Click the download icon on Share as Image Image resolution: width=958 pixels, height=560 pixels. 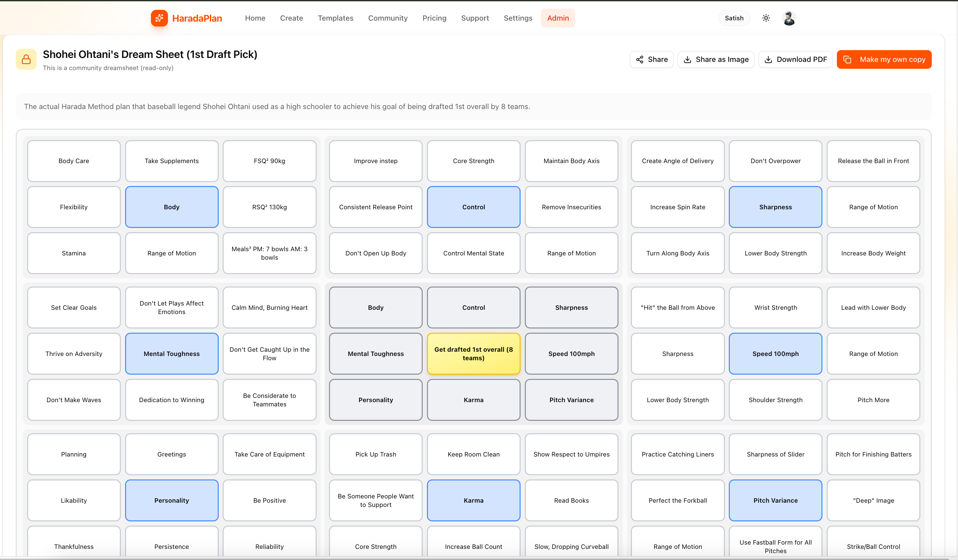coord(687,59)
